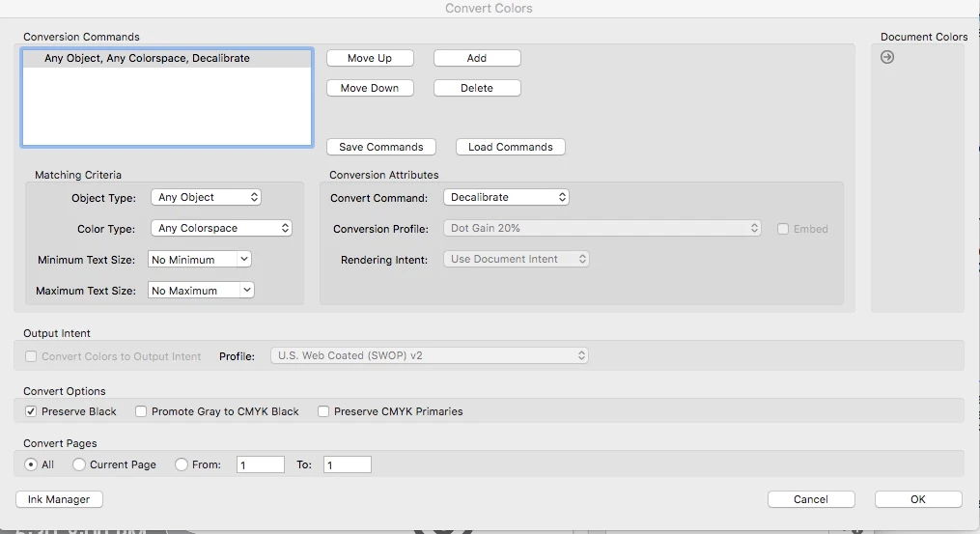Delete the selected conversion command
This screenshot has height=534, width=980.
(477, 88)
